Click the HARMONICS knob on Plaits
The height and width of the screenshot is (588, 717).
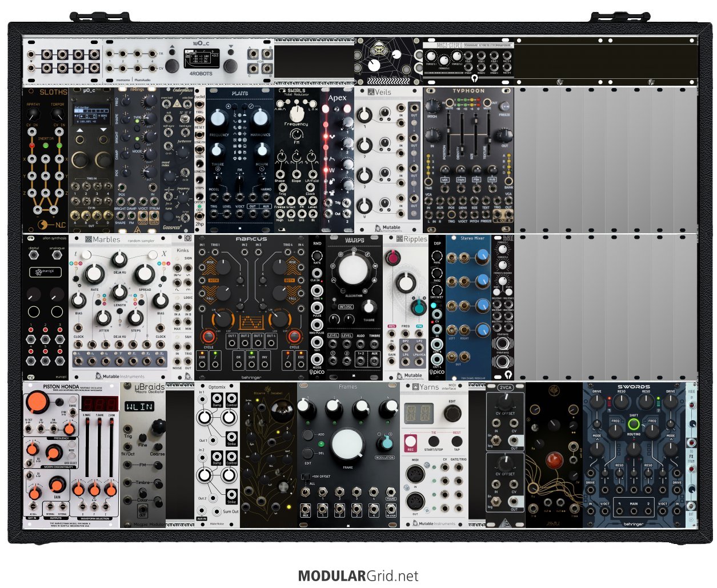click(x=261, y=118)
